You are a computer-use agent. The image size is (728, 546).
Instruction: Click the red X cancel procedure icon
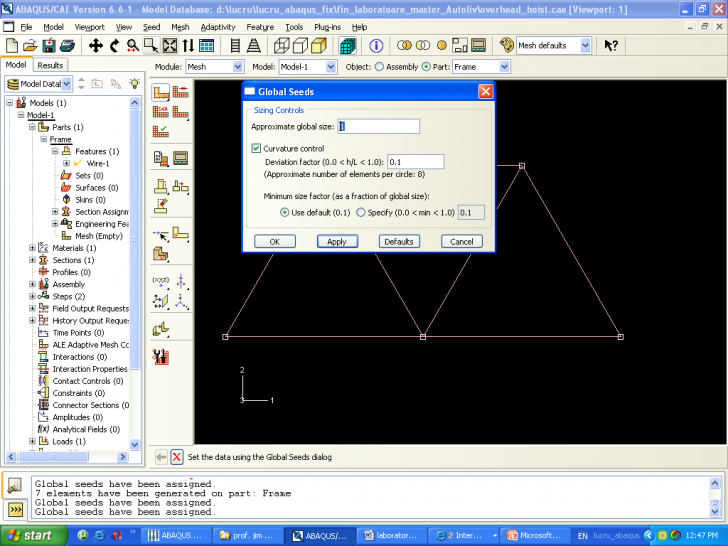177,457
